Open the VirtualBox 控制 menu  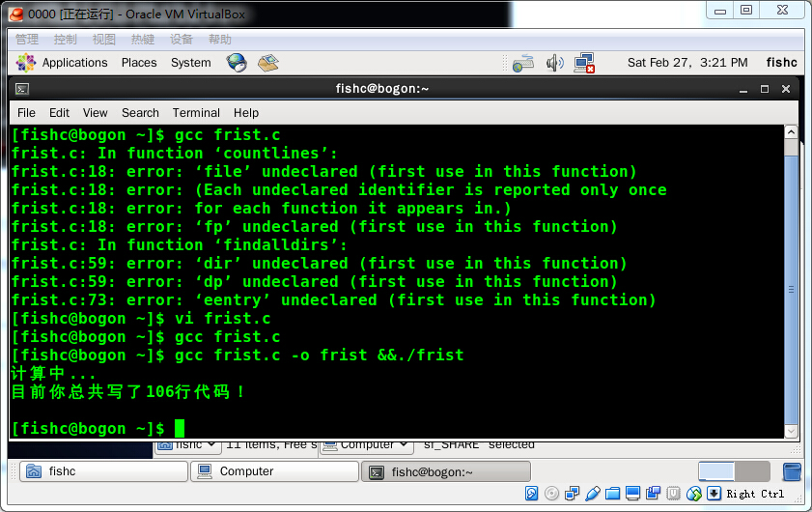[66, 40]
